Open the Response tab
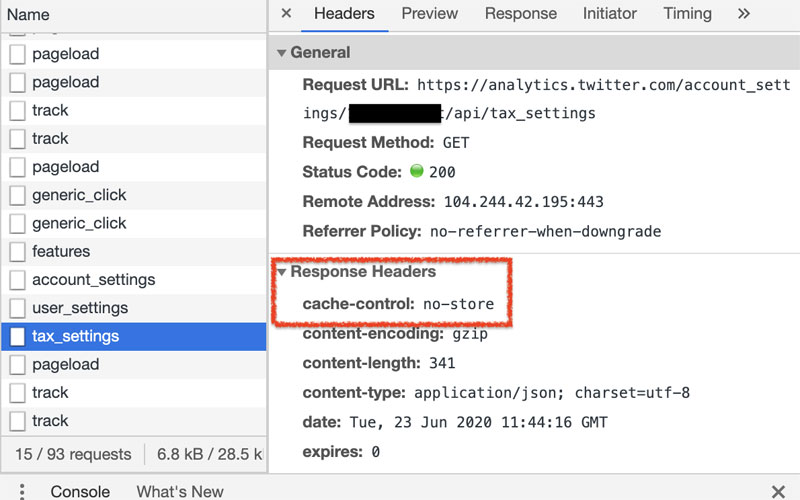800x500 pixels. tap(520, 14)
